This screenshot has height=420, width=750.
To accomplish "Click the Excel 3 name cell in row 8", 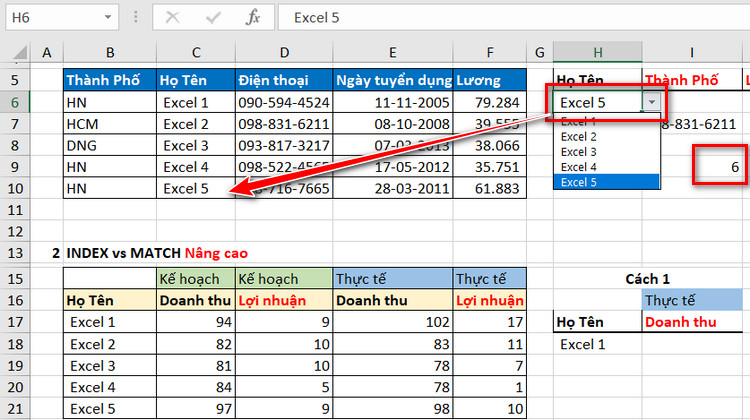I will pos(196,145).
